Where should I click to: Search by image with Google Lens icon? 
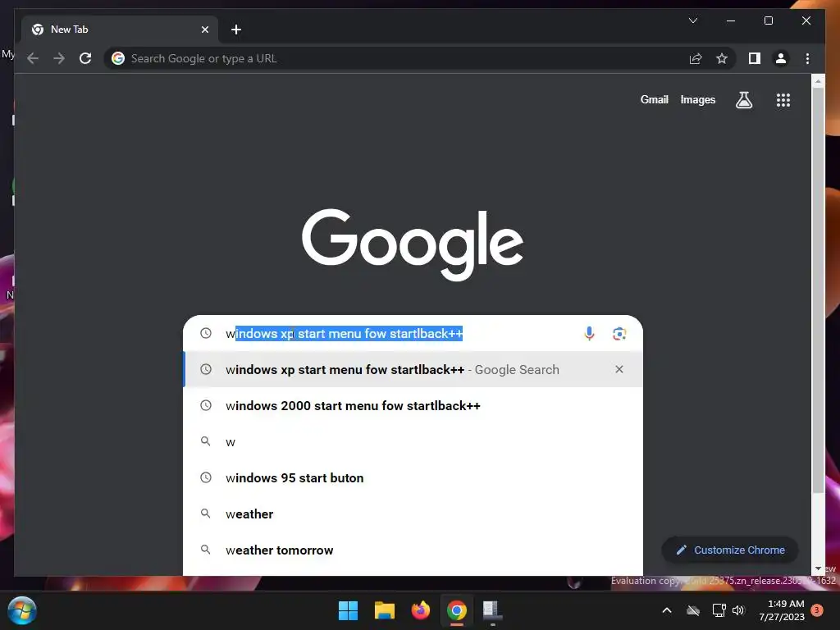(x=619, y=334)
